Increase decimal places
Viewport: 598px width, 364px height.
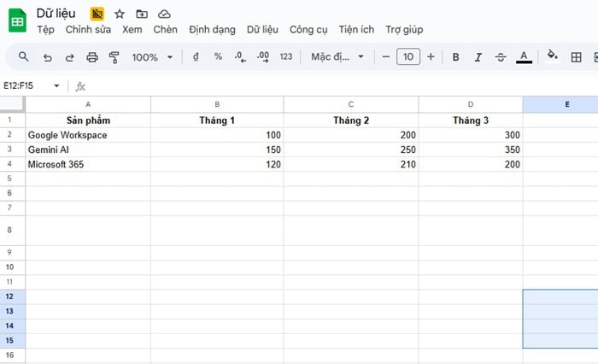coord(263,57)
